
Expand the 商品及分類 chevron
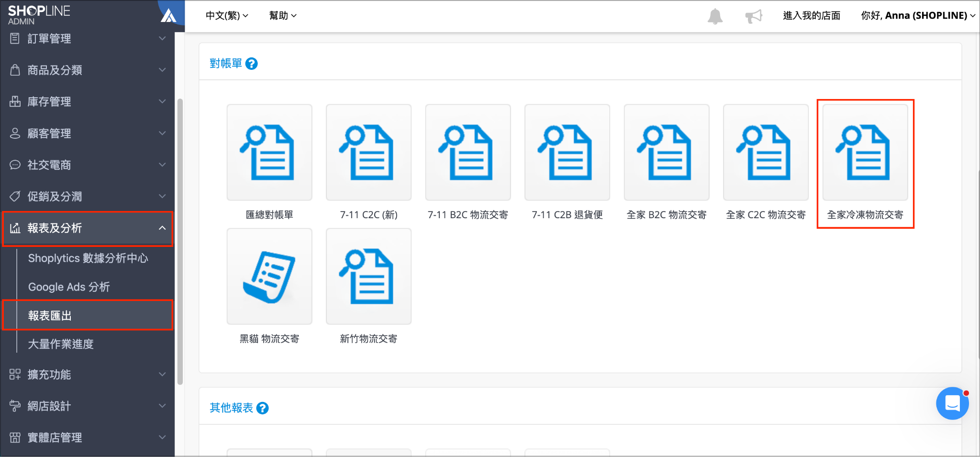pyautogui.click(x=162, y=70)
